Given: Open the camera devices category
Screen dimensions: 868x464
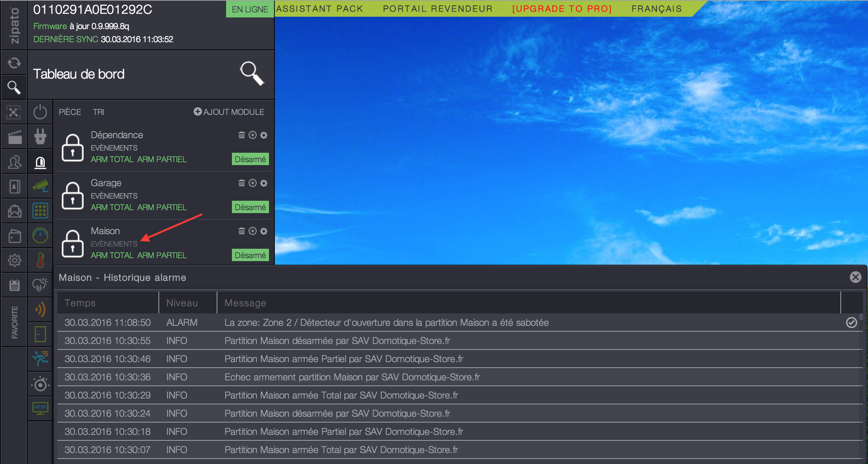Looking at the screenshot, I should 40,186.
